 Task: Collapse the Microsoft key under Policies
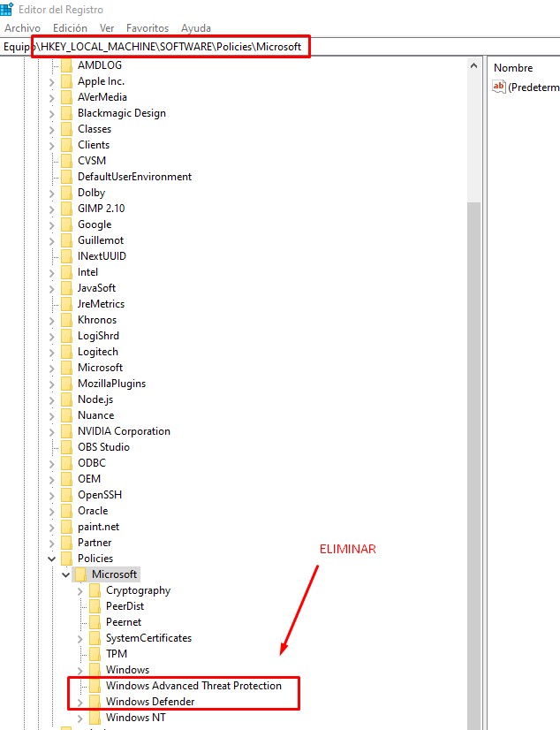pos(66,574)
